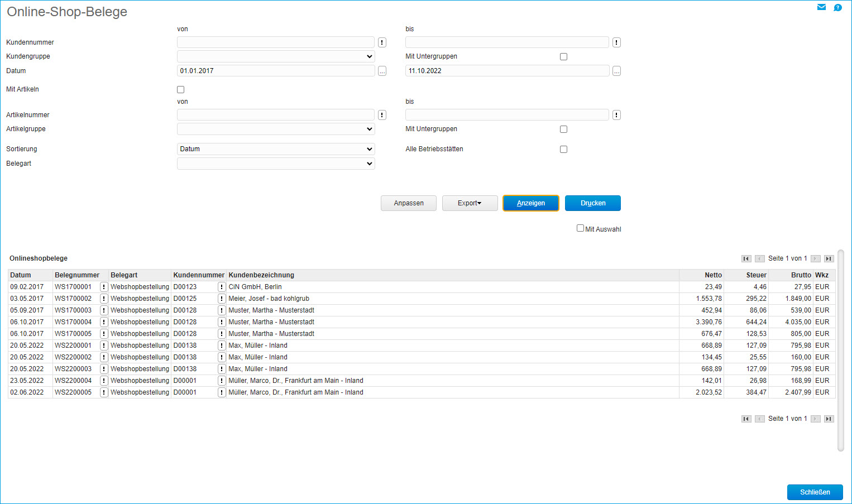Go to last page in top pager
This screenshot has height=504, width=852.
829,258
